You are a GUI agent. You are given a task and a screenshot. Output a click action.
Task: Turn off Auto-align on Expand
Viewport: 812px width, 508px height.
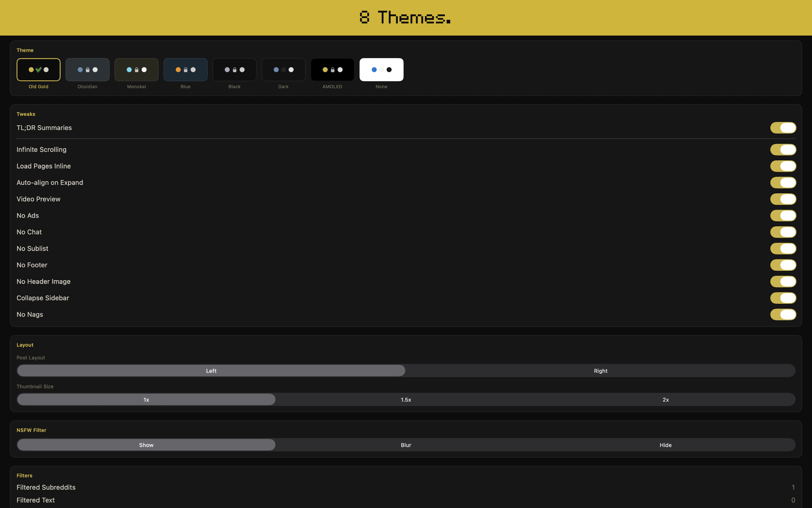point(783,182)
